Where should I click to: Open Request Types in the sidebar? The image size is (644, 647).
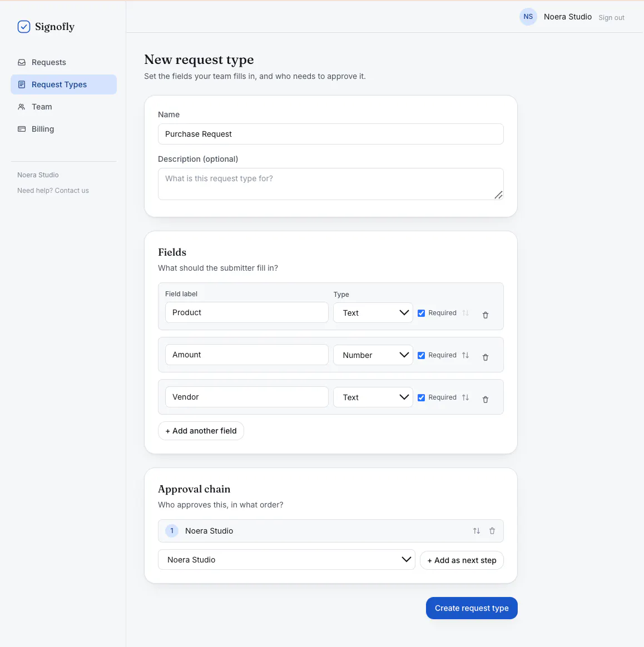[x=63, y=84]
